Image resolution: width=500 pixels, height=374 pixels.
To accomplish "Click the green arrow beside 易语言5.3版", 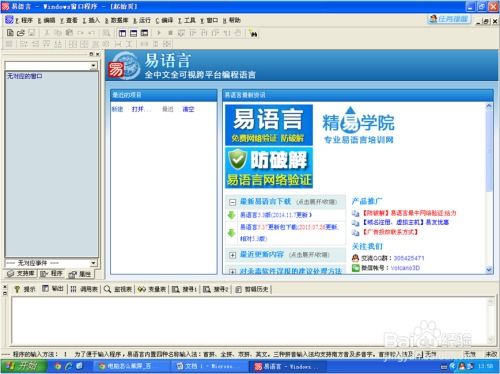I will pyautogui.click(x=232, y=215).
